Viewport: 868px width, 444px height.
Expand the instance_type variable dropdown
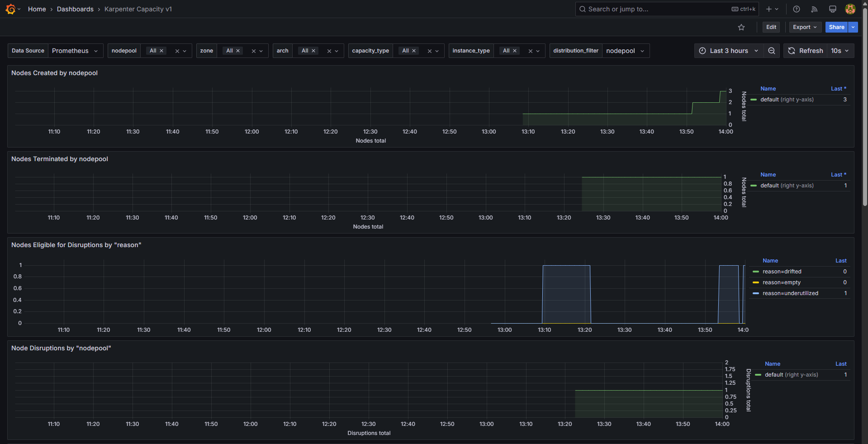538,51
